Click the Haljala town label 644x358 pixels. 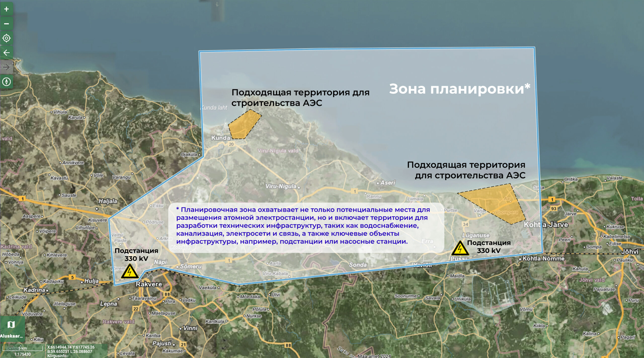108,201
